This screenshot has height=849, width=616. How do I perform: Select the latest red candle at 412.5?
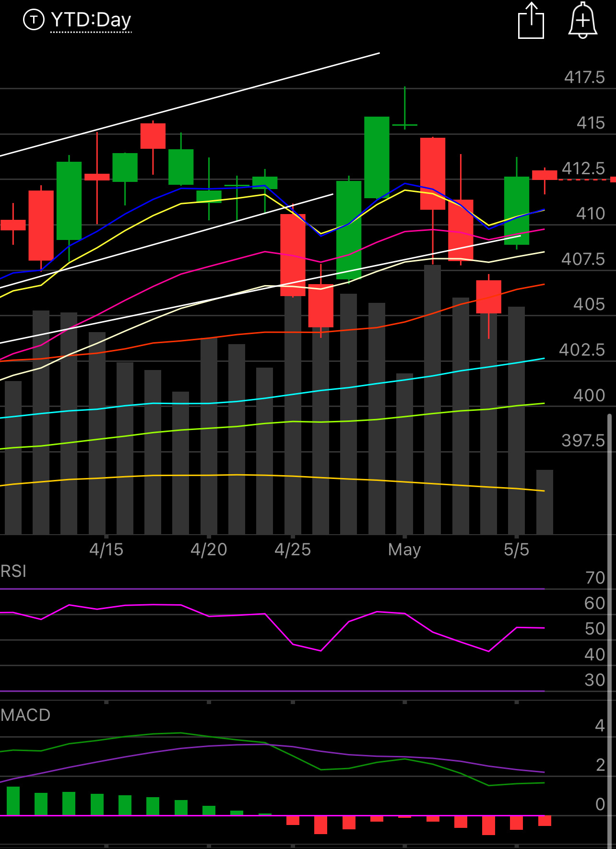click(545, 175)
